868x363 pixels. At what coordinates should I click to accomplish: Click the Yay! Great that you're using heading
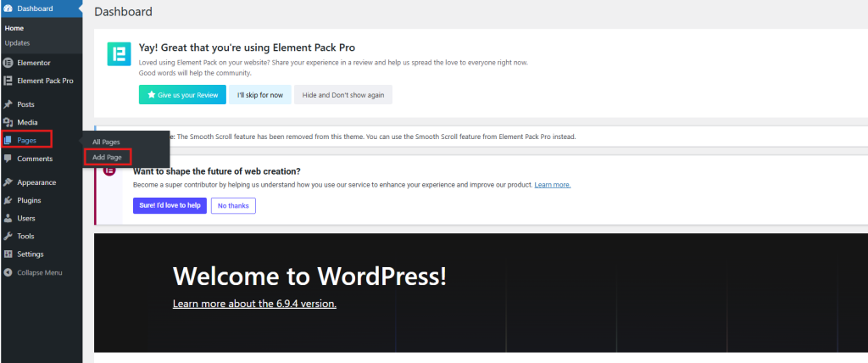pos(247,47)
